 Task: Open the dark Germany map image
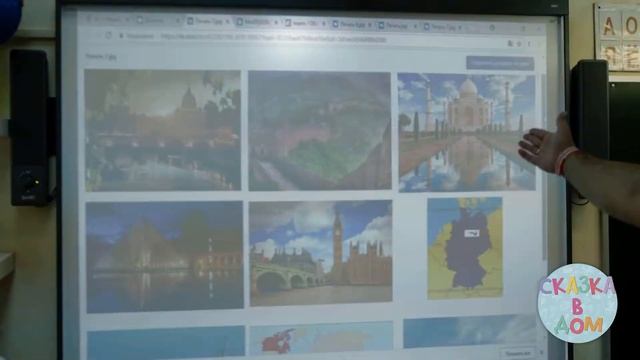[x=465, y=248]
